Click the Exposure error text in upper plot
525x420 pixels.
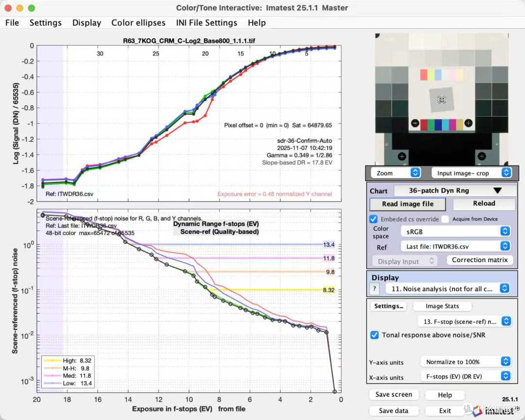(x=275, y=194)
